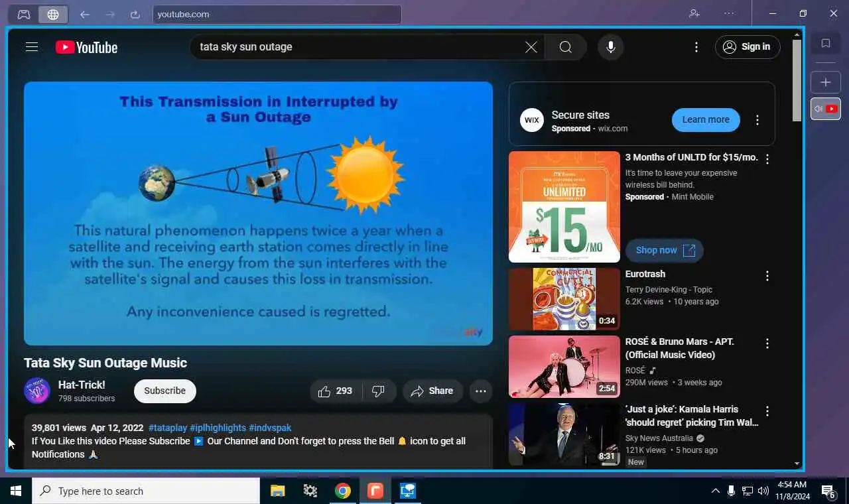Screen dimensions: 849x504
Task: Open Kamala Harris Sky News thumbnail
Action: 564,434
